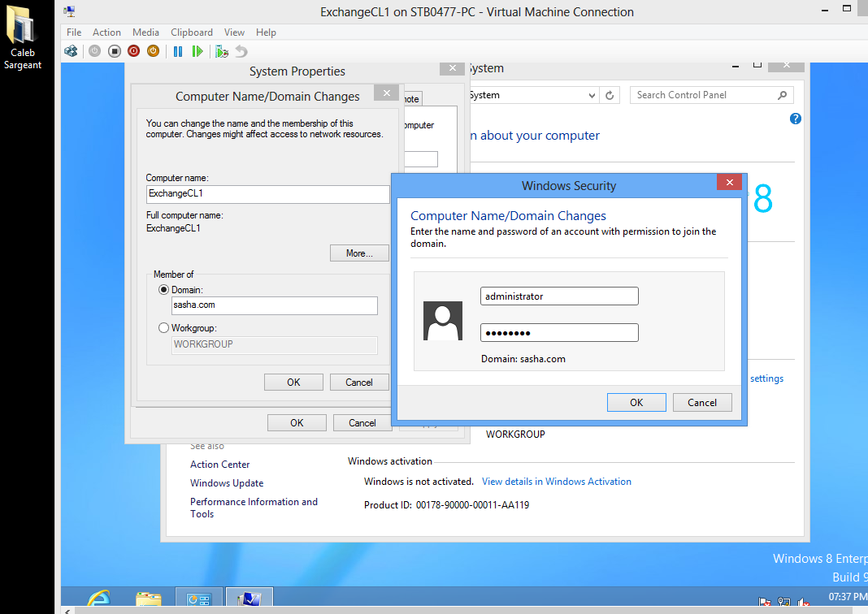Open the Caleb Sargeant desktop folder

click(22, 37)
